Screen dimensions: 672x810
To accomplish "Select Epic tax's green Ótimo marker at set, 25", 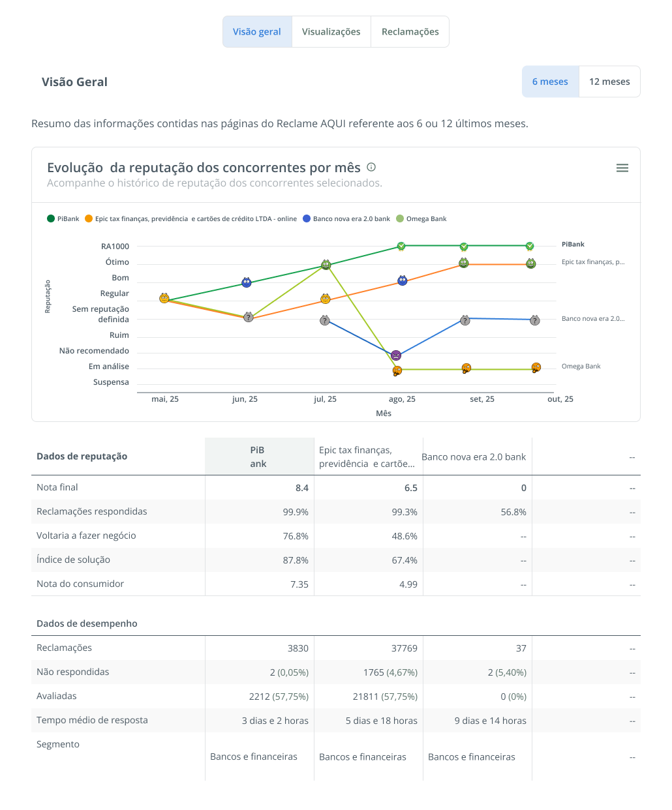I will pyautogui.click(x=464, y=263).
